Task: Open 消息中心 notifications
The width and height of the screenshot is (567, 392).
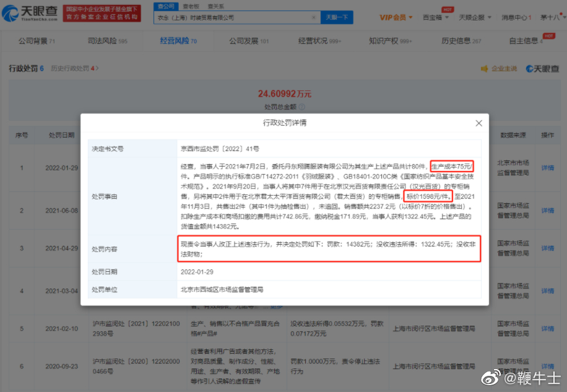Action: [516, 17]
